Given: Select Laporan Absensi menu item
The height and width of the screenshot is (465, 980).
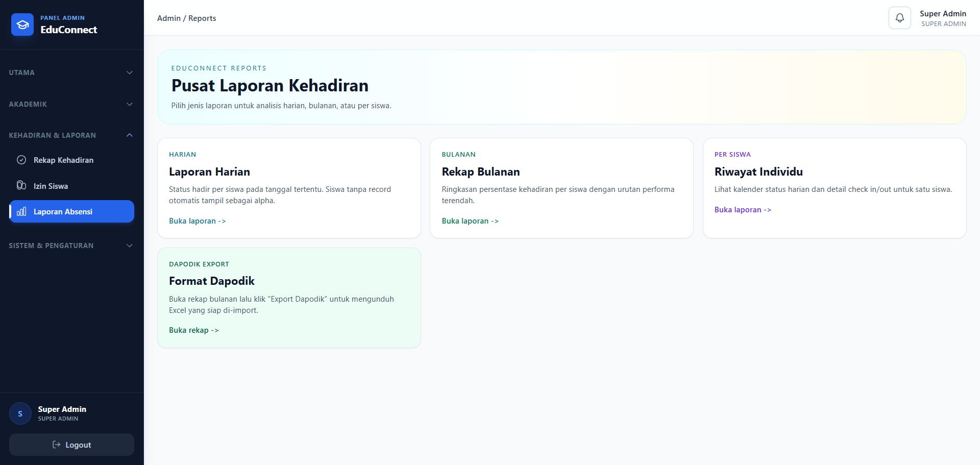Looking at the screenshot, I should (71, 211).
